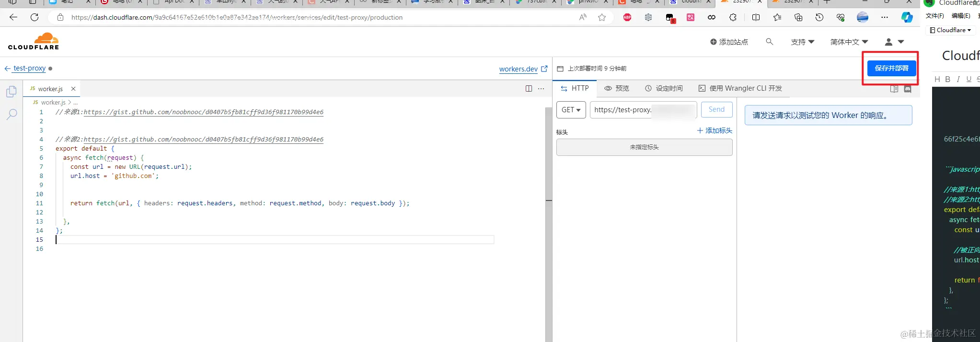980x342 pixels.
Task: Open the infinity link extension icon
Action: coord(712,17)
